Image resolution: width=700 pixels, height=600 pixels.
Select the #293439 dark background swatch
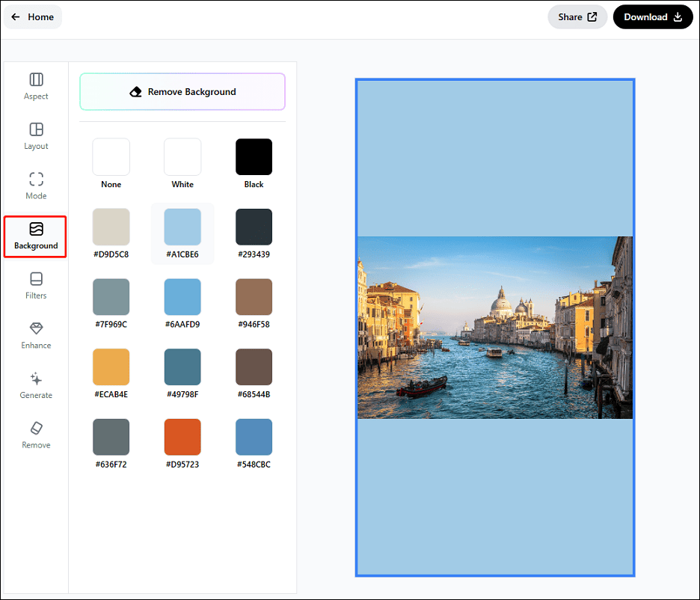[x=253, y=227]
